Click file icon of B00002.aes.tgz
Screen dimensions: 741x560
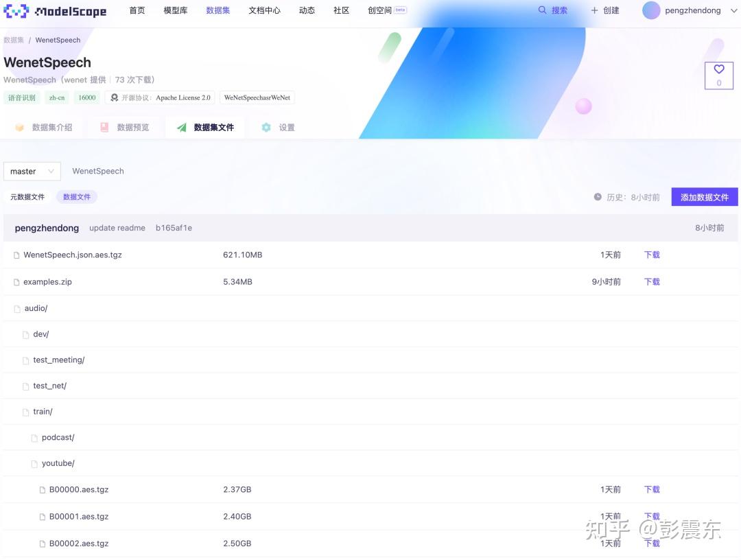pyautogui.click(x=43, y=544)
